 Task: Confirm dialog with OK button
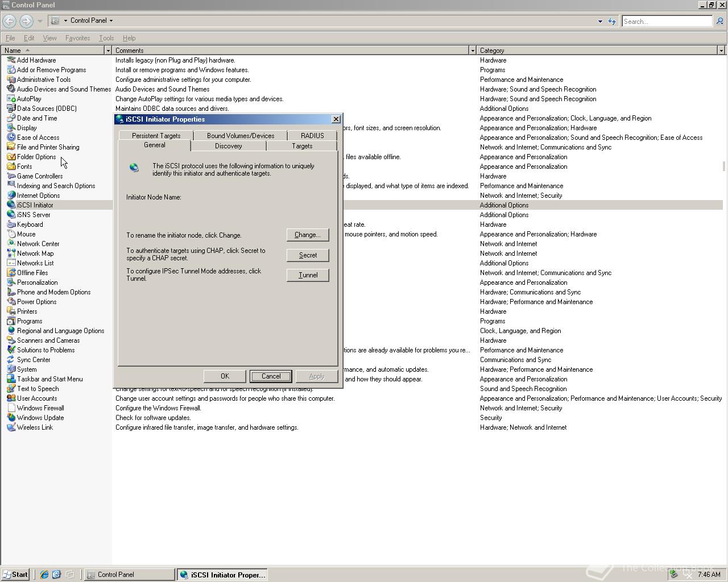[x=225, y=376]
